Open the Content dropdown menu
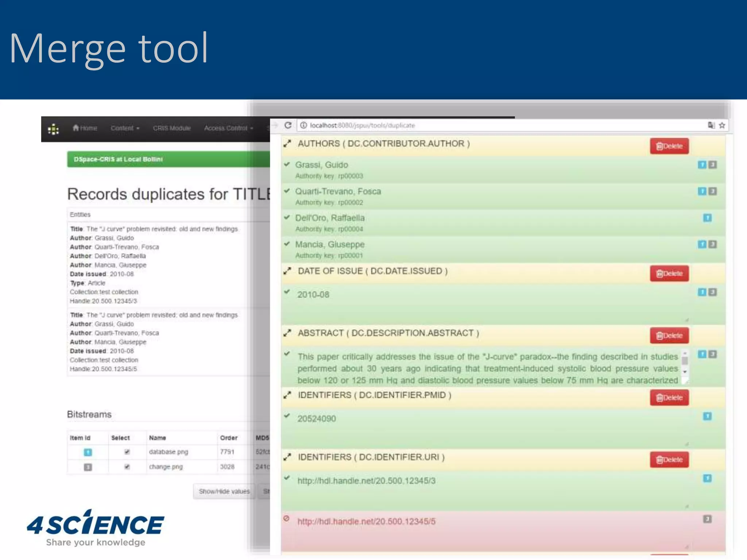Image resolution: width=747 pixels, height=560 pixels. (125, 128)
